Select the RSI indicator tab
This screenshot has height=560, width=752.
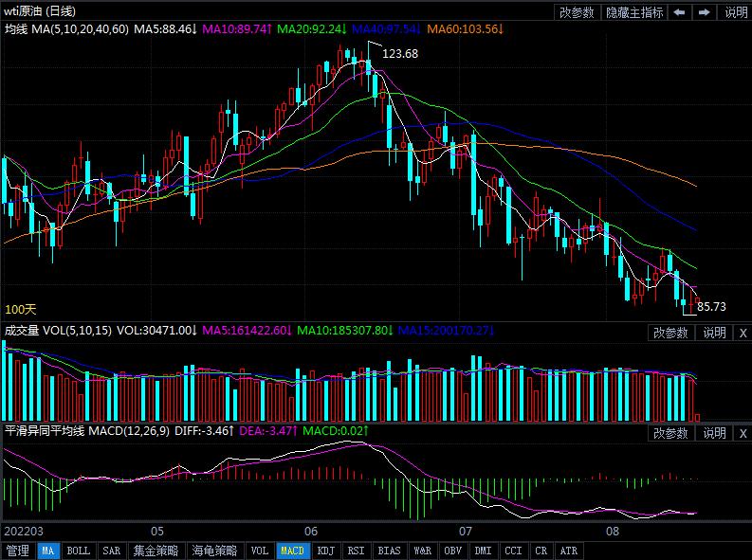pyautogui.click(x=356, y=551)
